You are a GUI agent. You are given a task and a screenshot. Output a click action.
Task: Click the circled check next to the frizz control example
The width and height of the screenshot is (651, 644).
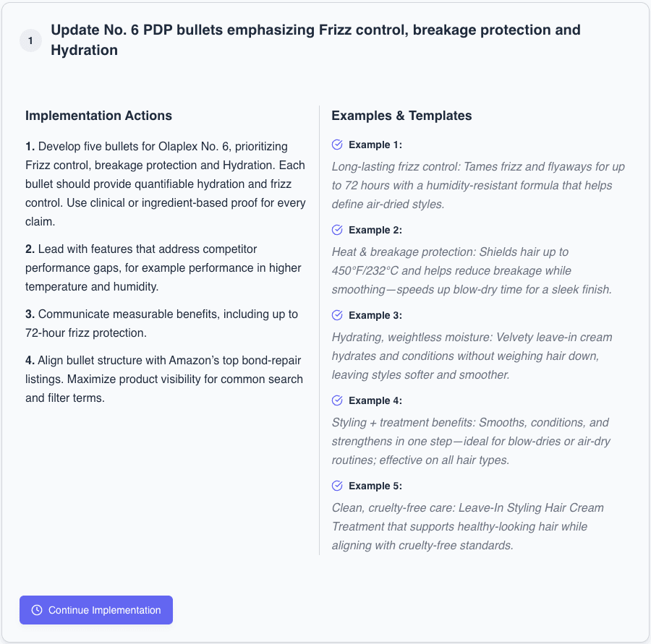(337, 145)
